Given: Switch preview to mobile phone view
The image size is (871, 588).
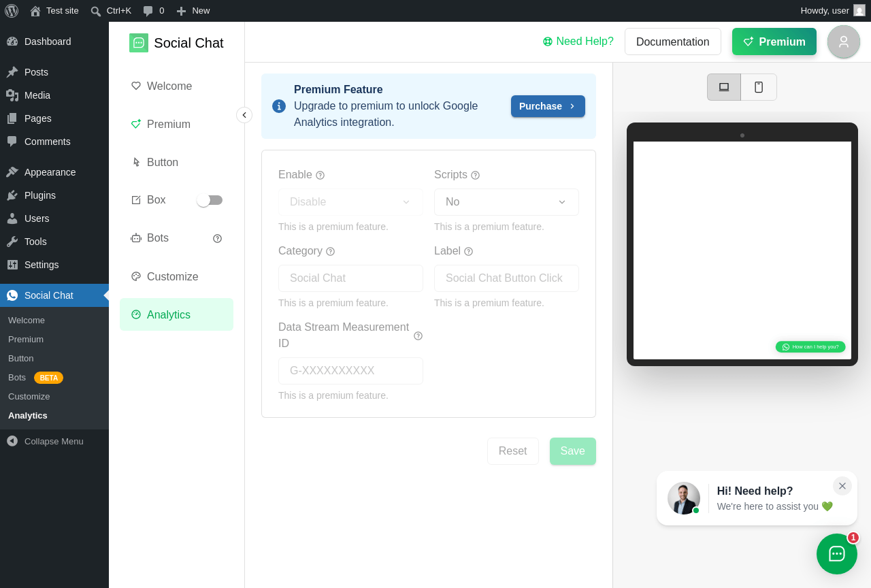Looking at the screenshot, I should (x=759, y=87).
